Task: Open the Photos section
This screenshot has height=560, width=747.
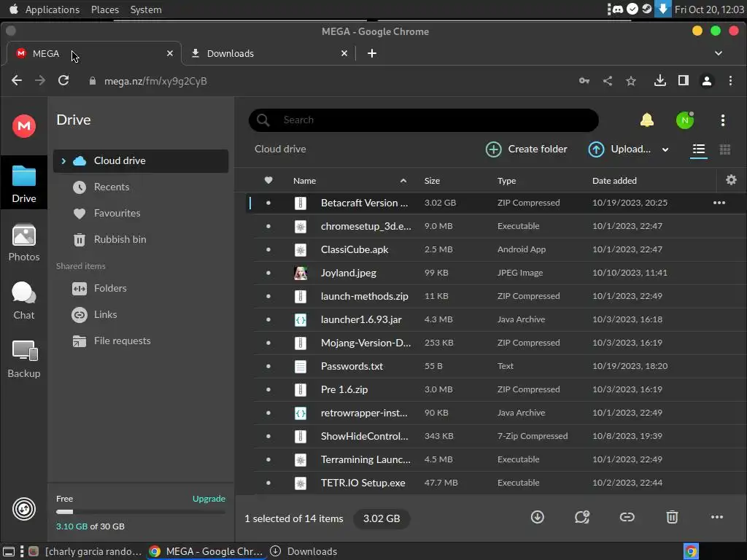Action: point(24,243)
